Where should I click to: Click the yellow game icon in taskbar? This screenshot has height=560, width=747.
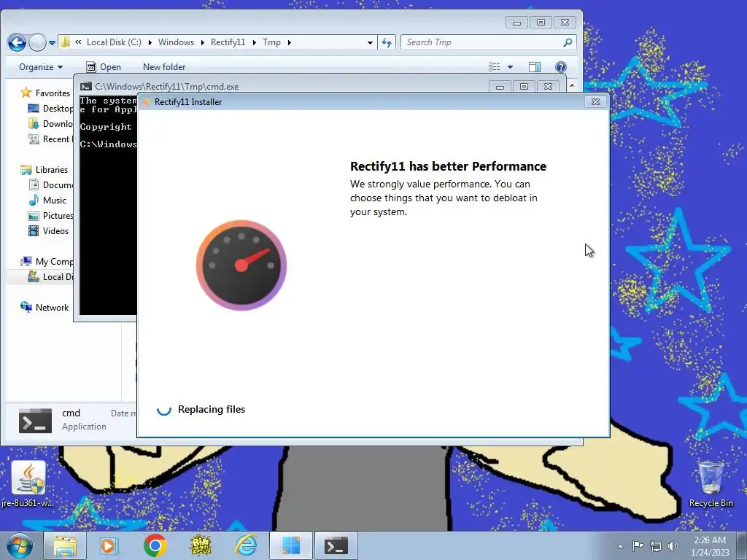[x=201, y=545]
